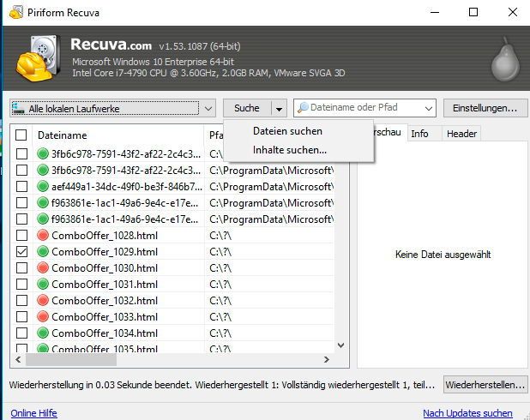Click the Wiederherstellen... recover button
The image size is (530, 420).
tap(485, 385)
